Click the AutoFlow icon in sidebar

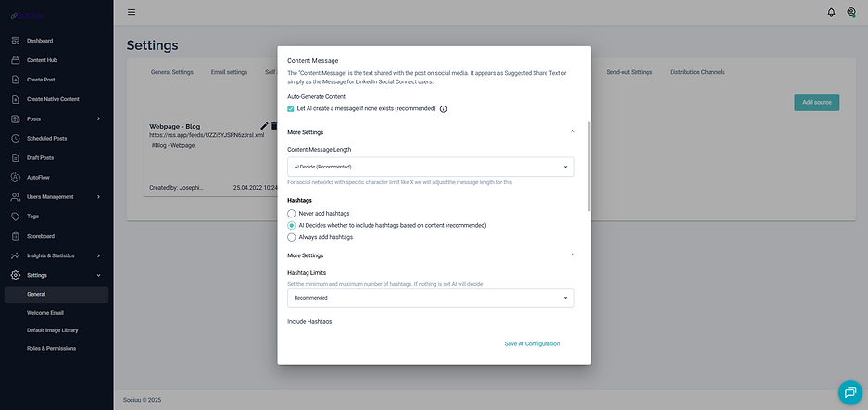[16, 177]
